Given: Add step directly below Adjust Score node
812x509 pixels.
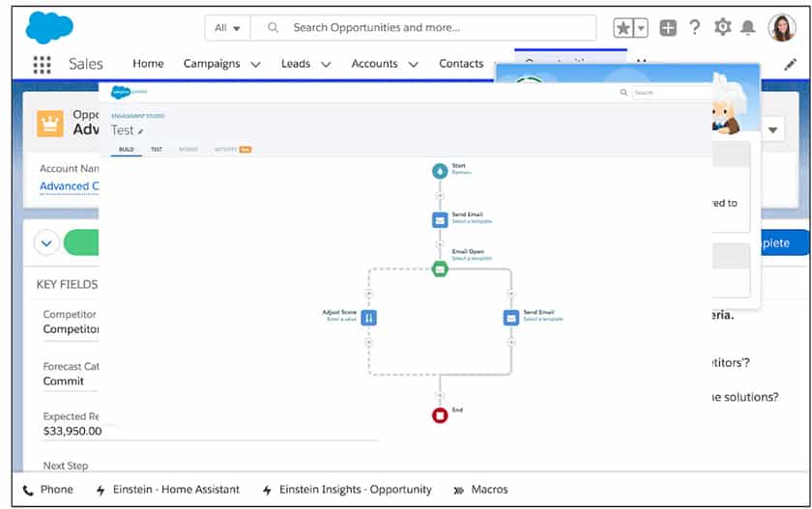Looking at the screenshot, I should (368, 342).
